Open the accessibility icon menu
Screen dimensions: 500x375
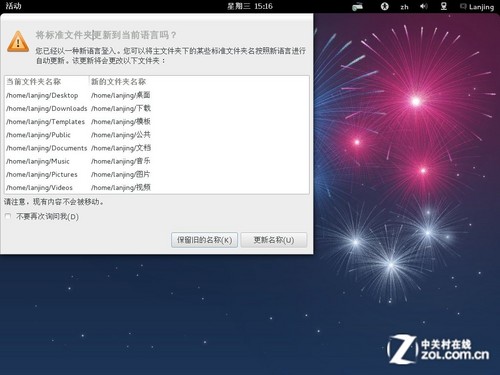tap(384, 6)
